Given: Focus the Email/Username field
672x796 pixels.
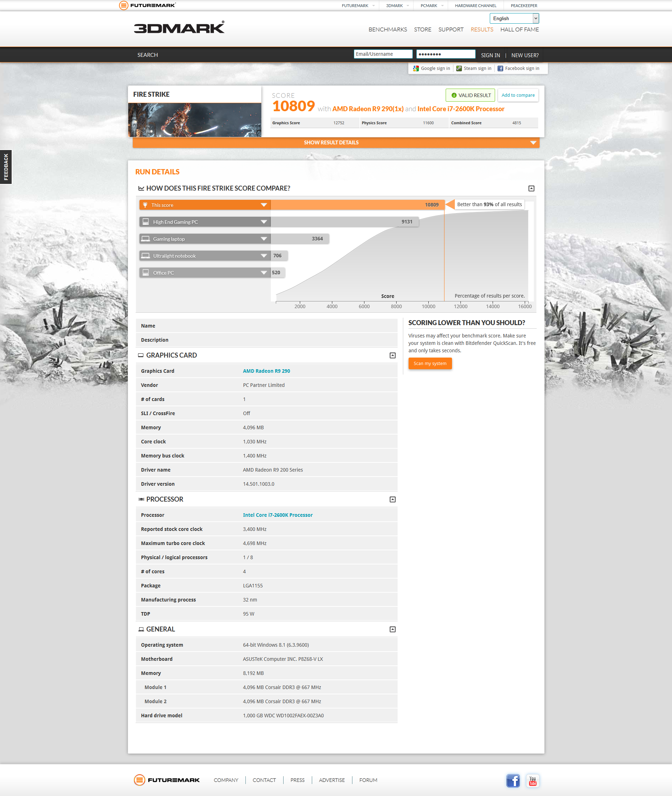Looking at the screenshot, I should pos(383,54).
